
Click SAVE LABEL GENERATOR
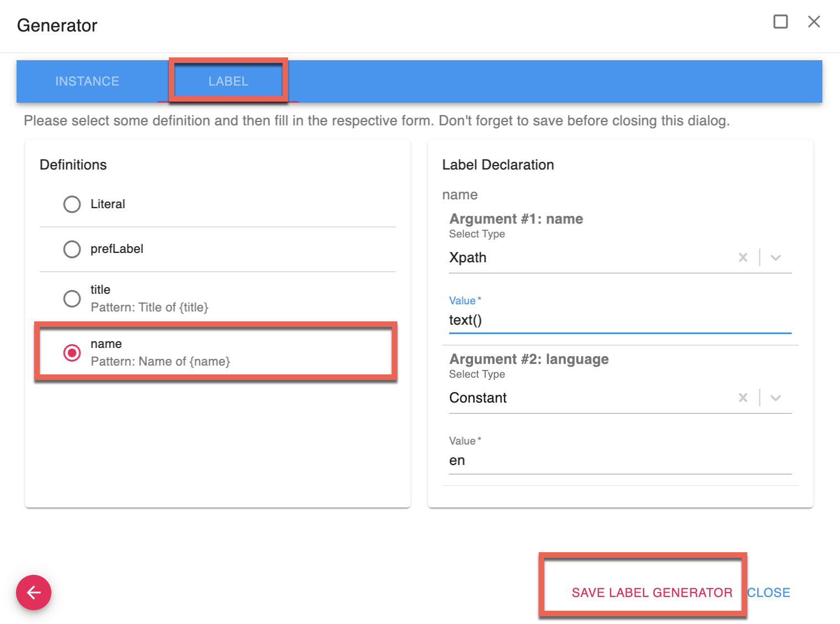click(x=652, y=593)
